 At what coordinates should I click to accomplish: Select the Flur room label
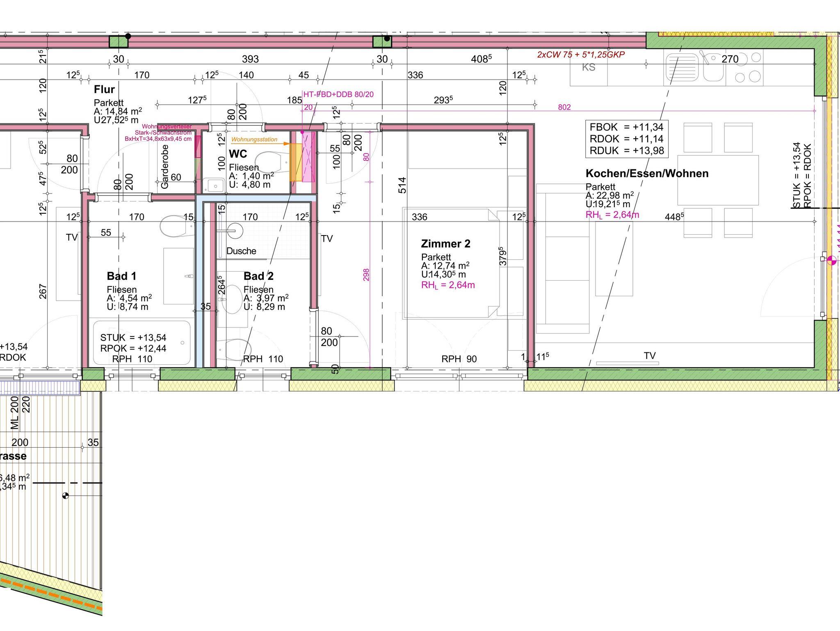(x=104, y=89)
